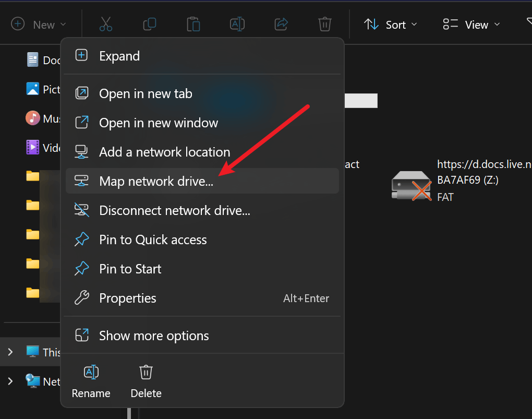Expand the This PC tree node
This screenshot has height=419, width=532.
(x=10, y=352)
